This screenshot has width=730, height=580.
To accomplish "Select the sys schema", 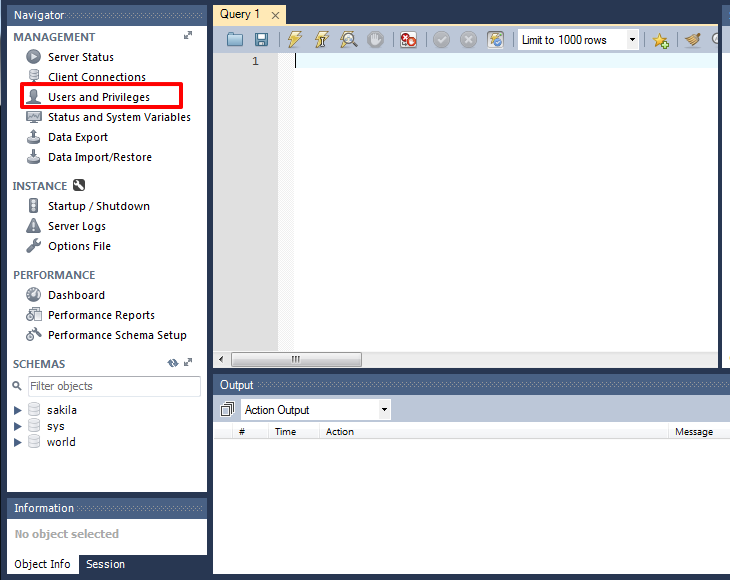I will coord(55,426).
